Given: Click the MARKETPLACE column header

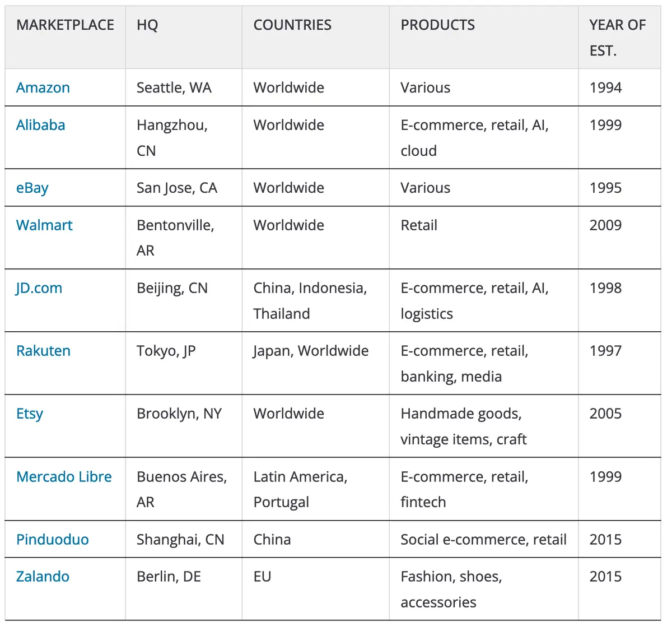Looking at the screenshot, I should 65,25.
